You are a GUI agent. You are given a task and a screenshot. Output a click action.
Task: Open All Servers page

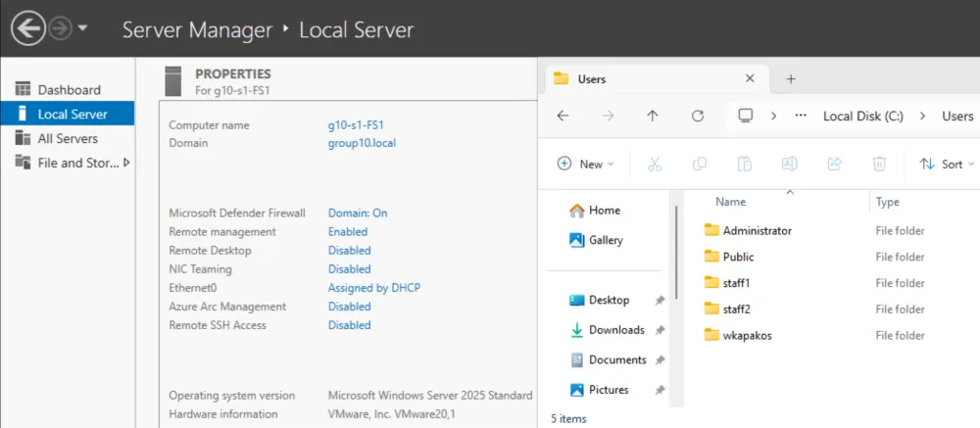pos(68,139)
